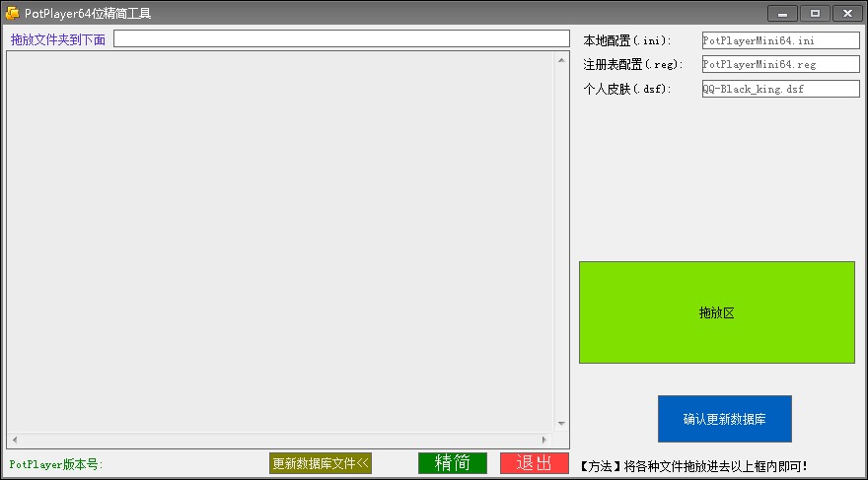Minimize the PotPlayer64位精简工具 window
This screenshot has height=480, width=868.
(782, 13)
